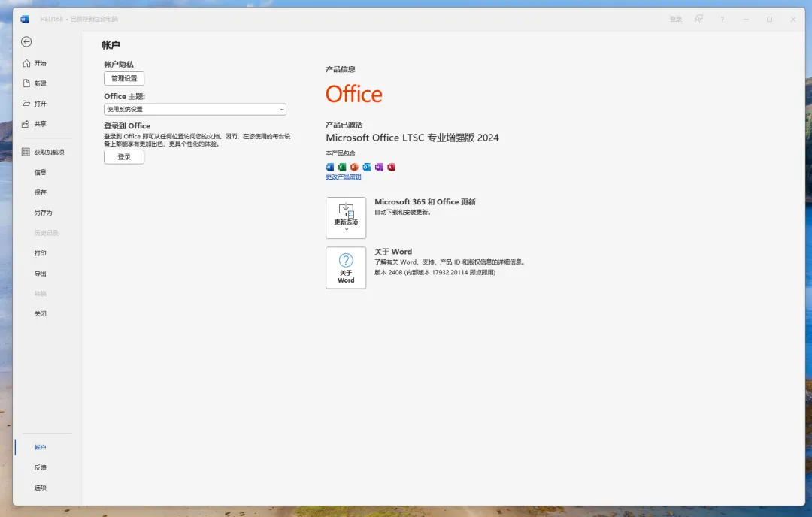
Task: Follow the 更改产品密钥 link
Action: tap(344, 177)
